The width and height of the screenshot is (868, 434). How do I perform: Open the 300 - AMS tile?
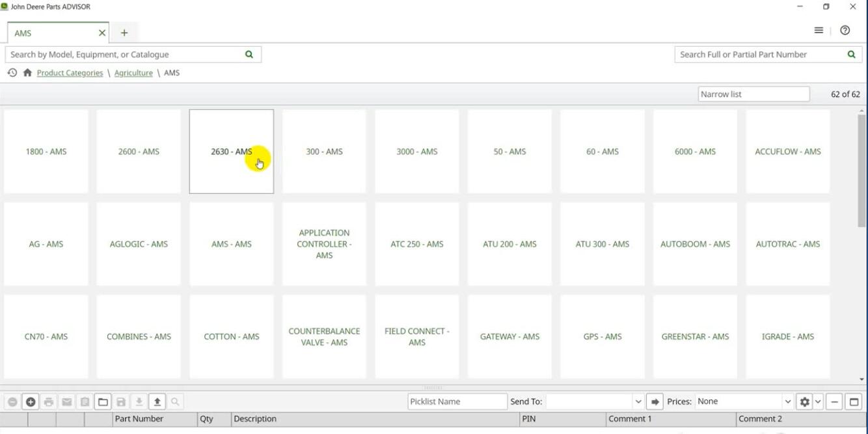click(x=324, y=152)
